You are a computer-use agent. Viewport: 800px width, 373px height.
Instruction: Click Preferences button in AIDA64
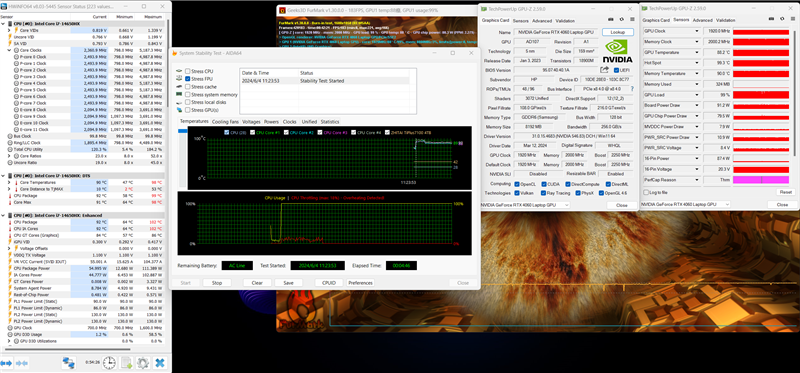(360, 283)
